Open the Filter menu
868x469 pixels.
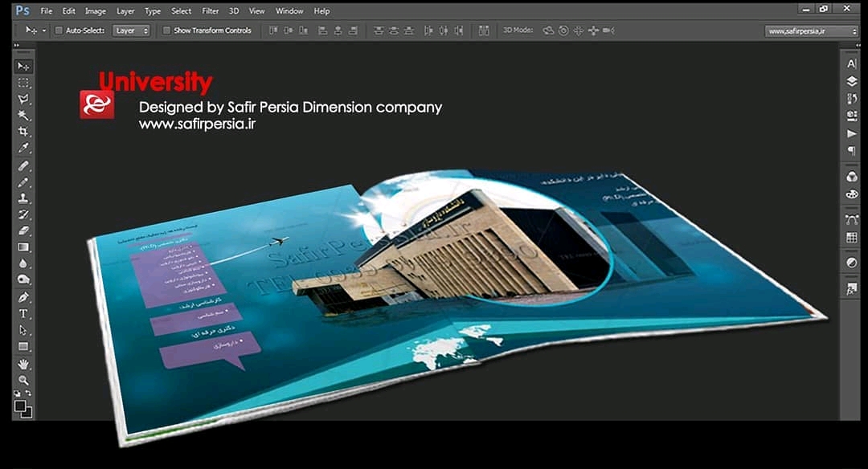click(211, 11)
